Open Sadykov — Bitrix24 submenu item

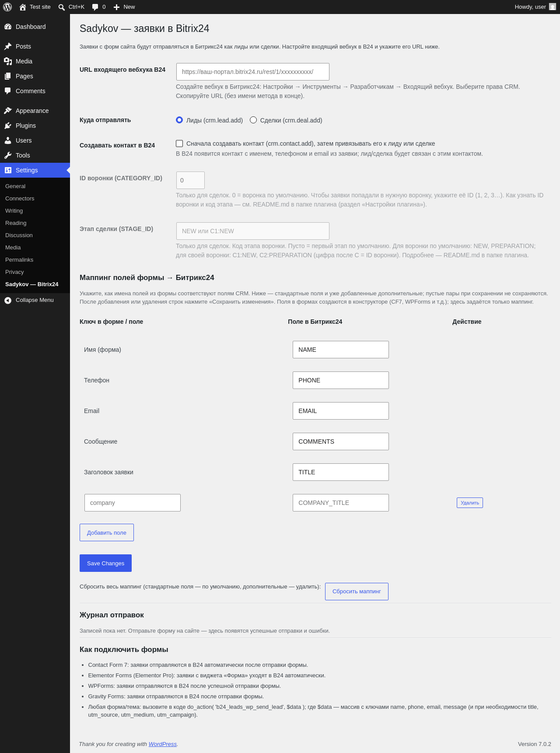pos(32,284)
